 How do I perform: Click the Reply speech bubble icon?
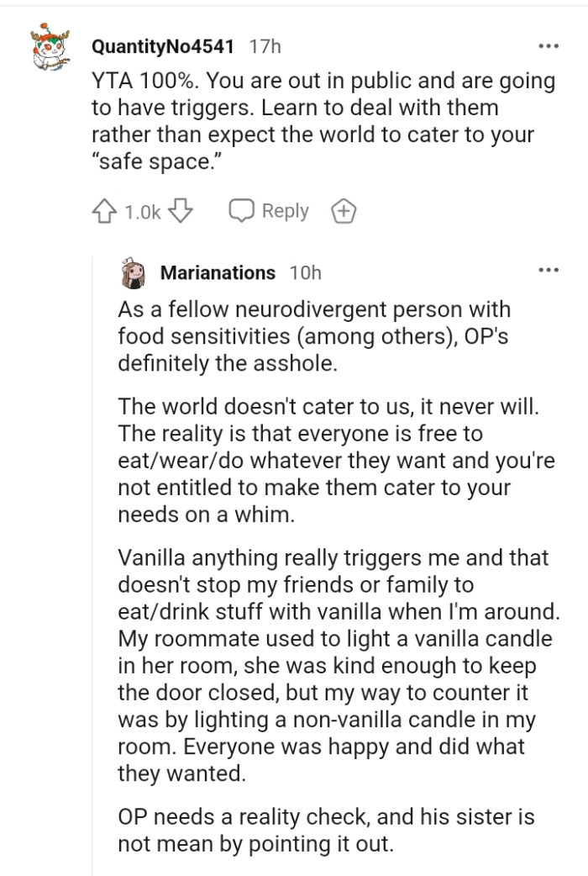[x=242, y=211]
